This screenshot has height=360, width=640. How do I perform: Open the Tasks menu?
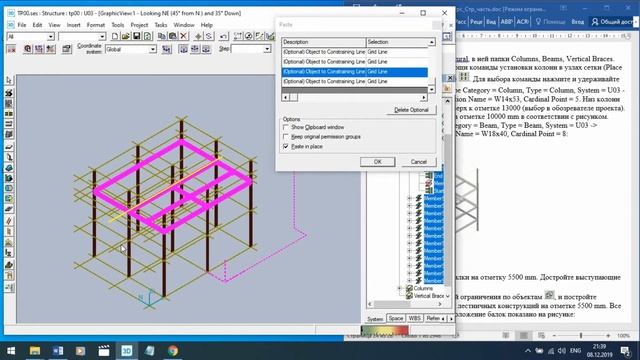pyautogui.click(x=161, y=25)
